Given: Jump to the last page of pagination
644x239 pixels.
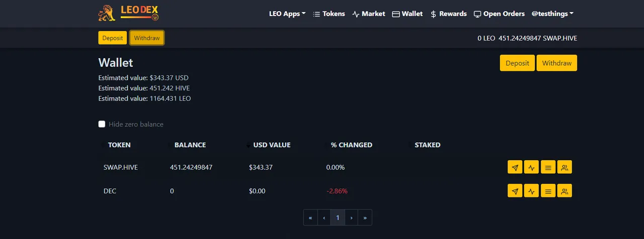Looking at the screenshot, I should tap(365, 217).
